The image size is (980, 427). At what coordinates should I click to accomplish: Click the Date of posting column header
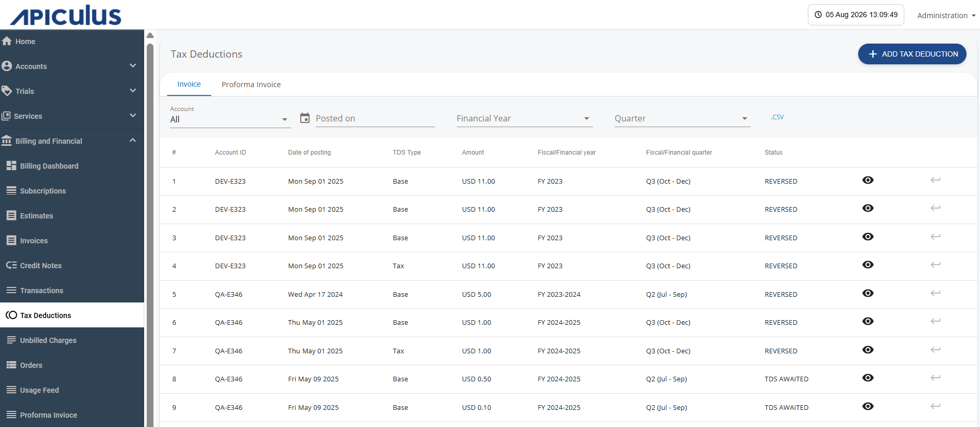point(310,153)
